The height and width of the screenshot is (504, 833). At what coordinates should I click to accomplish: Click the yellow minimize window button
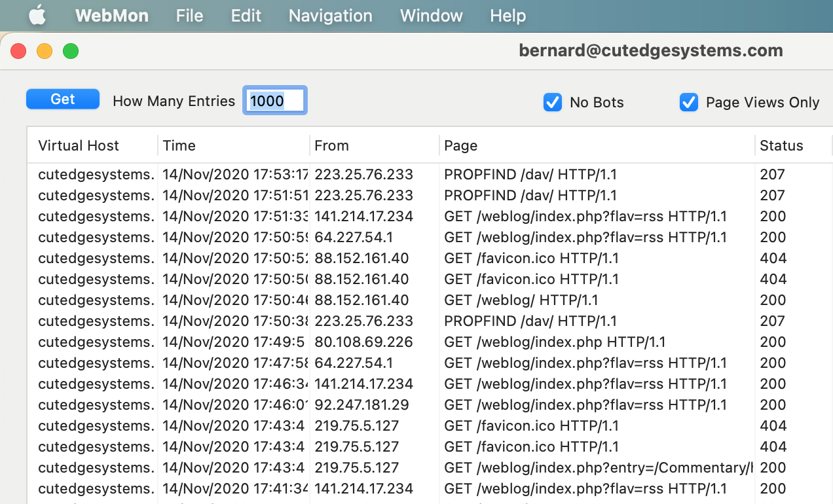pos(45,51)
